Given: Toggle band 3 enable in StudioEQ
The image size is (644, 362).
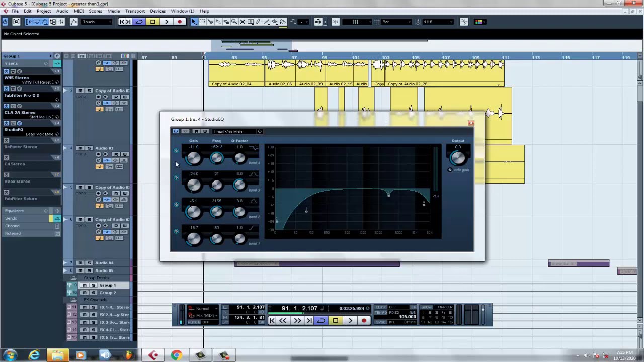Looking at the screenshot, I should [176, 177].
